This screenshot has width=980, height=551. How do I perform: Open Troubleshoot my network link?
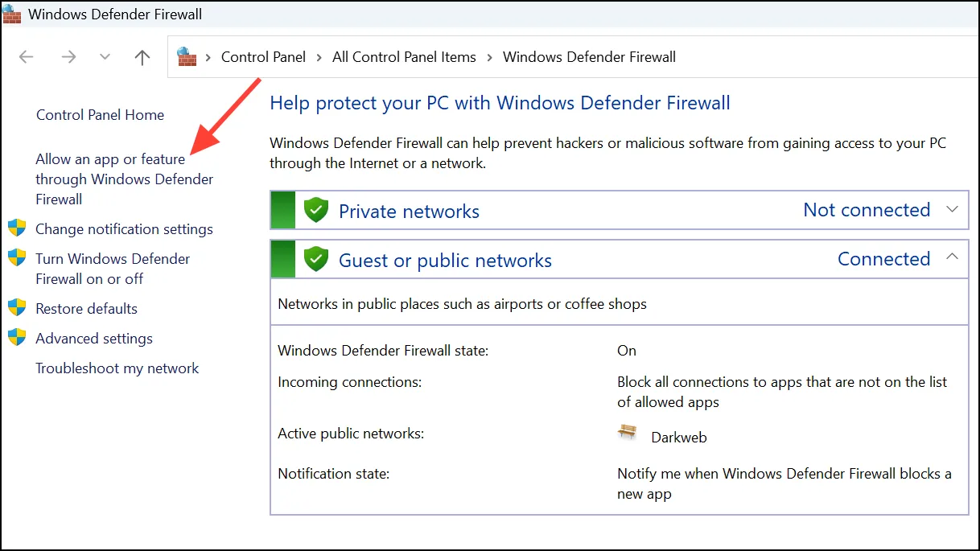[117, 368]
